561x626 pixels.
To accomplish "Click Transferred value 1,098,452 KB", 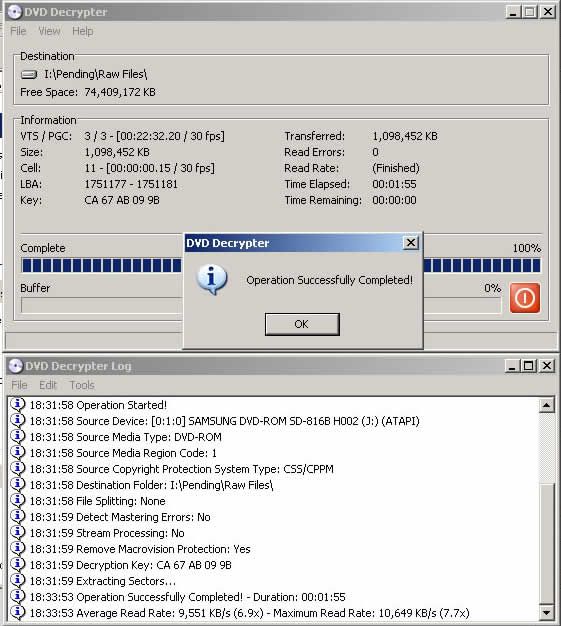I will click(x=405, y=136).
